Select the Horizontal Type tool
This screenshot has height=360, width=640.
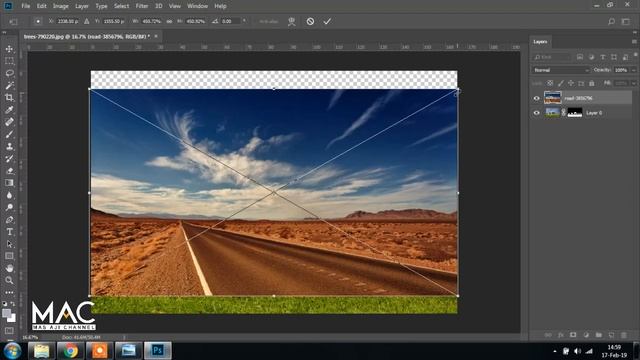(x=9, y=232)
